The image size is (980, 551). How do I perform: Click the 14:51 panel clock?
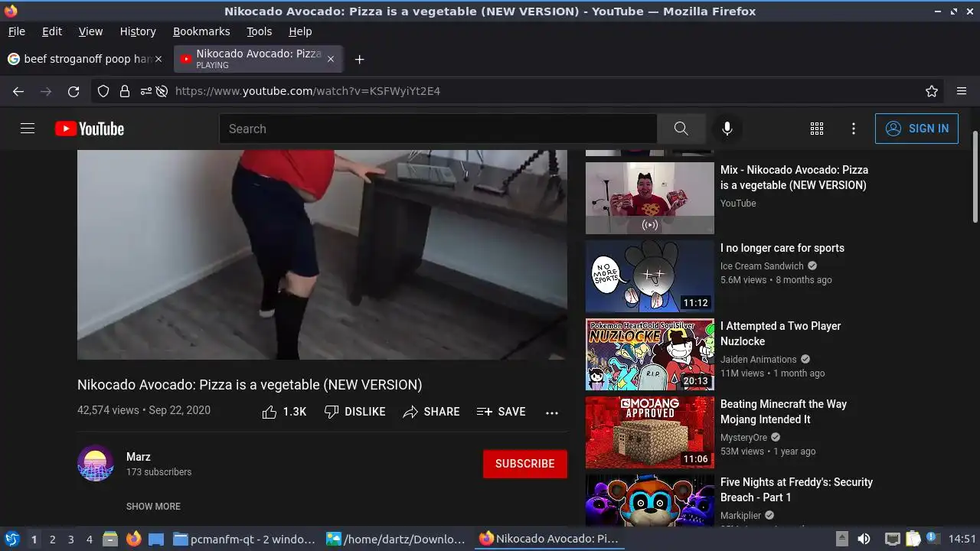962,540
